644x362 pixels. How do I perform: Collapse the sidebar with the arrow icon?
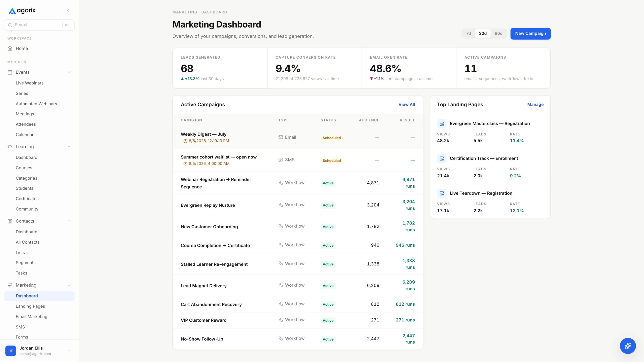click(x=68, y=11)
